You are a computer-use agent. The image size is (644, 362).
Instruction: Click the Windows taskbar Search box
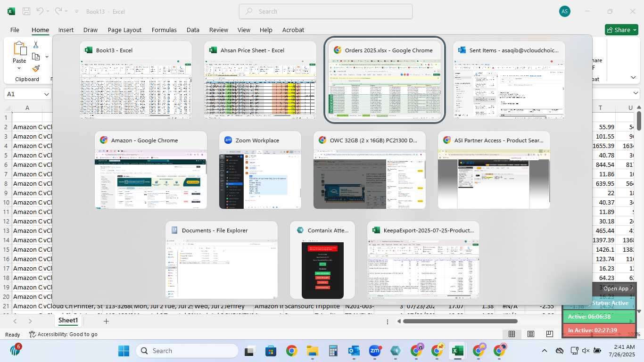tap(188, 351)
